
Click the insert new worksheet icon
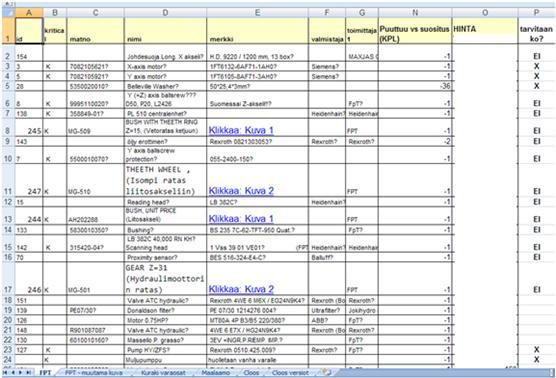327,372
